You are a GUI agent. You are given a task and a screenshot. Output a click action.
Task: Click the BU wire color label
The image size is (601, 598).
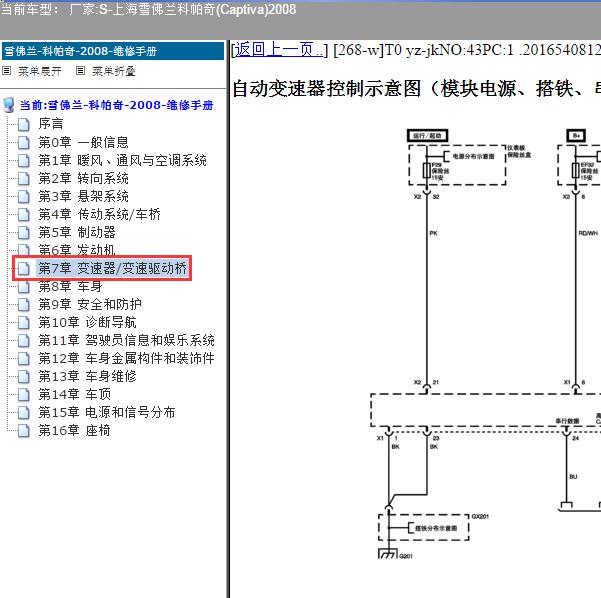[x=573, y=477]
